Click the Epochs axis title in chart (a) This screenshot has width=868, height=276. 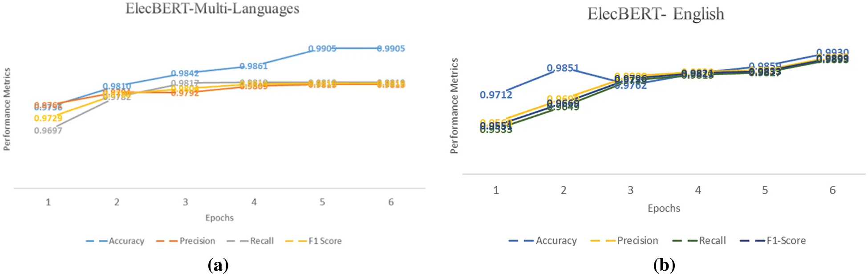pos(219,218)
